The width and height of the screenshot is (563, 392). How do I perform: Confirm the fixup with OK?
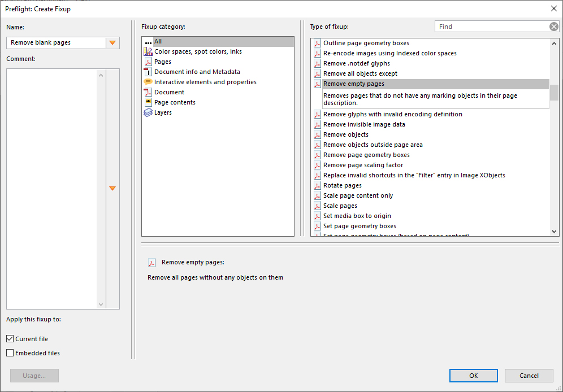(x=473, y=375)
